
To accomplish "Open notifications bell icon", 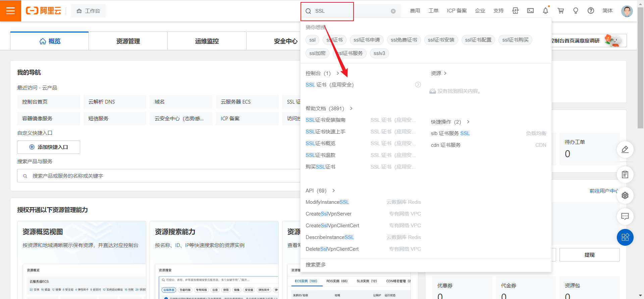I will click(x=545, y=11).
